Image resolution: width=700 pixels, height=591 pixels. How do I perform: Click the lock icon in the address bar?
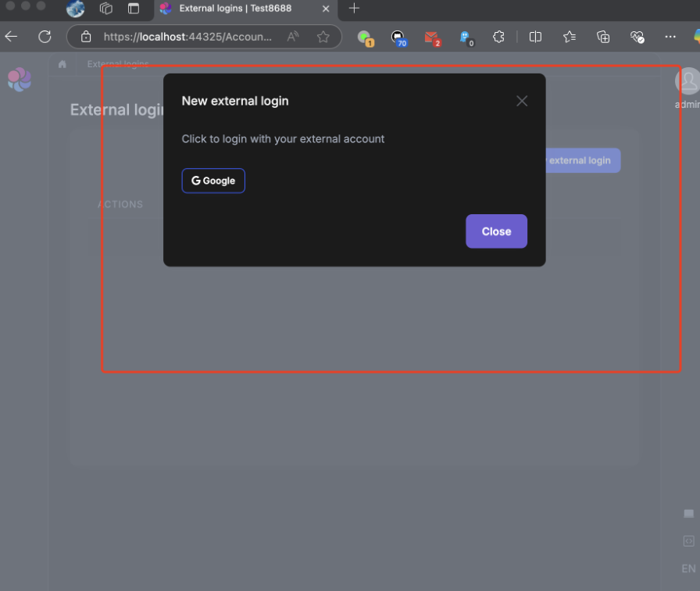point(87,37)
